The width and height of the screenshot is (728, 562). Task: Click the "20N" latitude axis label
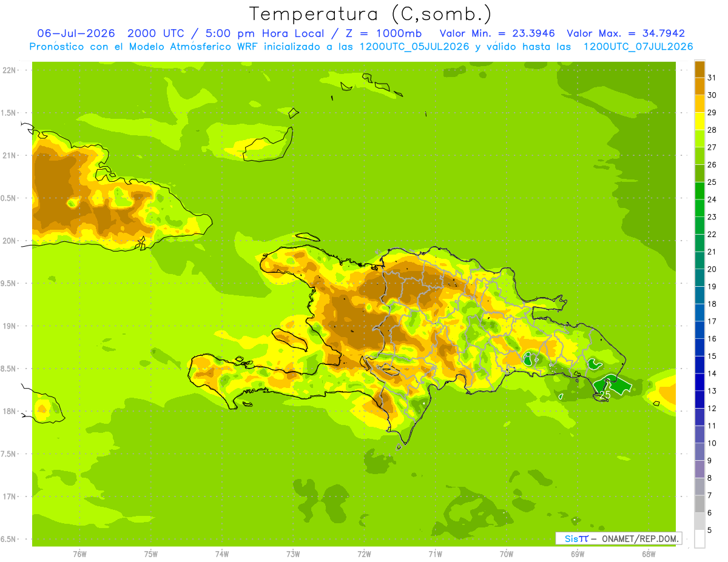10,241
